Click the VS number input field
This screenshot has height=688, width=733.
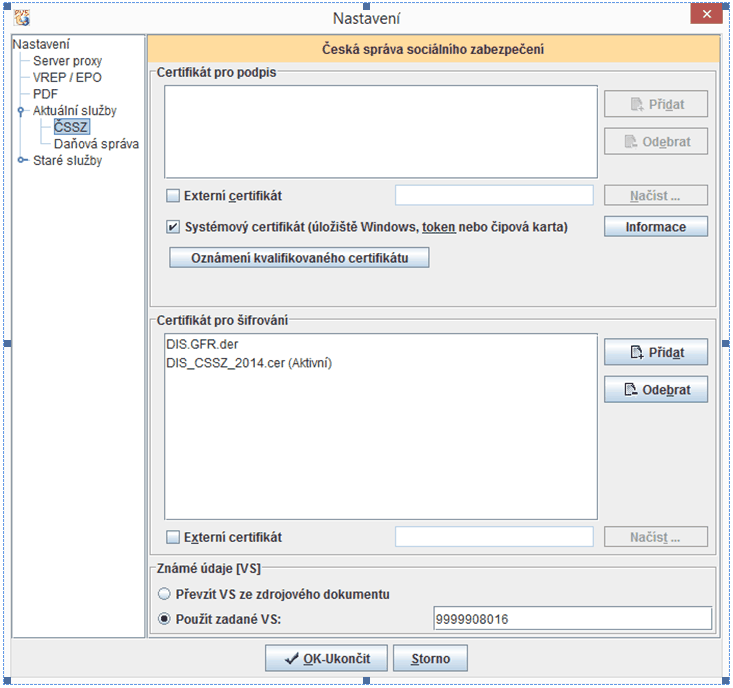571,619
